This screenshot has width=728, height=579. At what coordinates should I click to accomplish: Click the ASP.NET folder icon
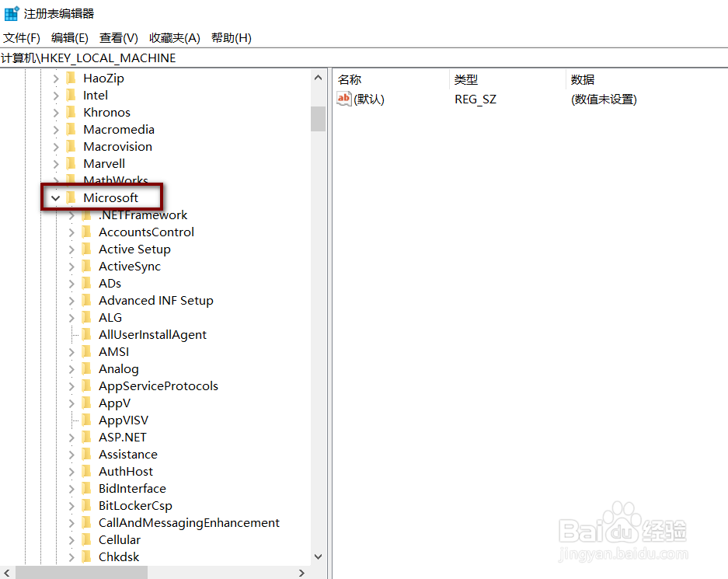pyautogui.click(x=86, y=438)
